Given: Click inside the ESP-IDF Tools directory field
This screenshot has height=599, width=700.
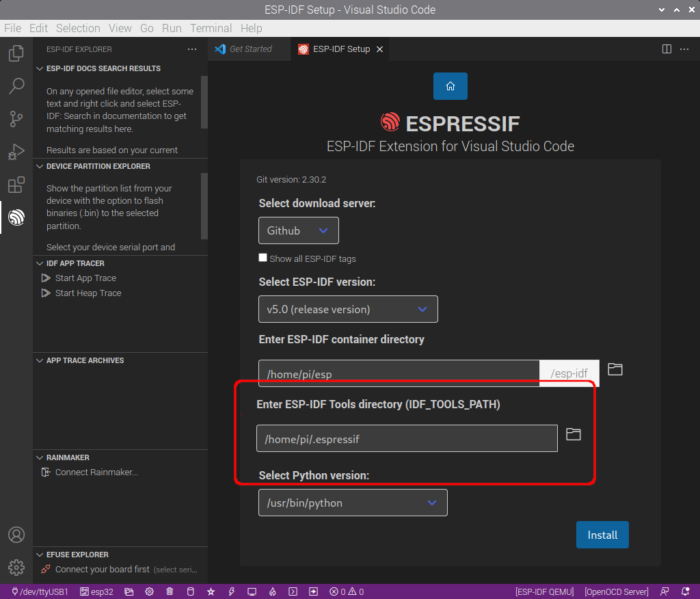Looking at the screenshot, I should point(407,438).
